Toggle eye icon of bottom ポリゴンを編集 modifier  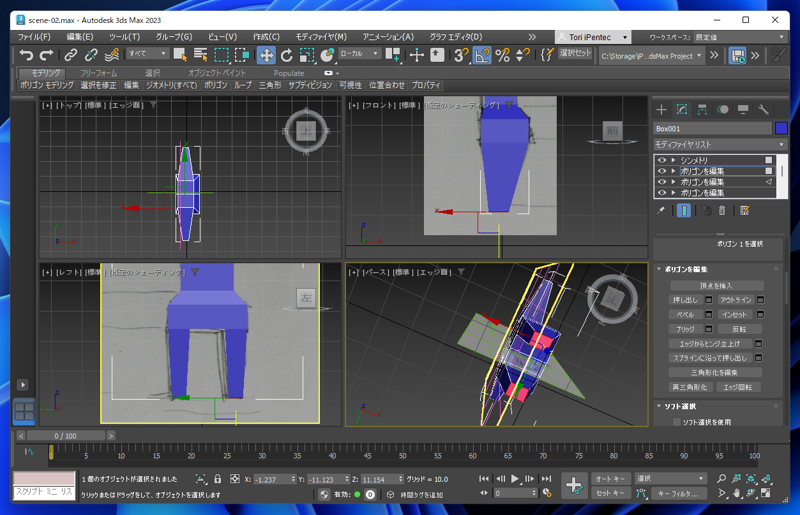click(662, 193)
